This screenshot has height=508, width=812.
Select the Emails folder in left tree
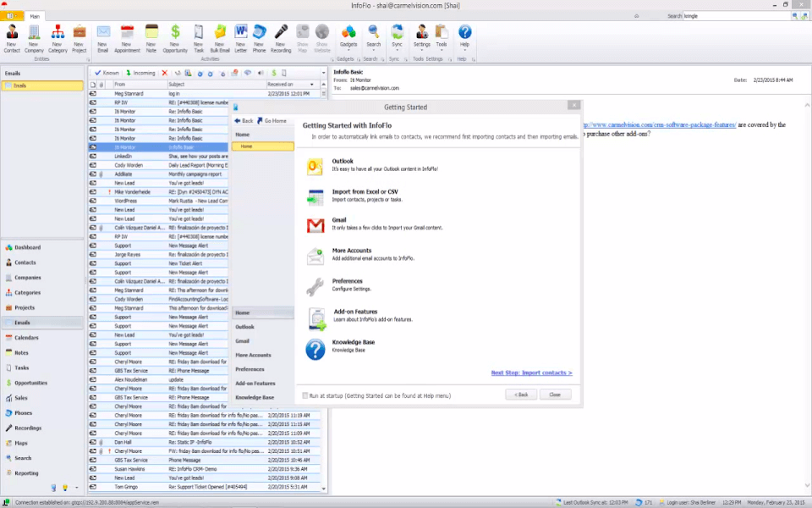coord(42,86)
